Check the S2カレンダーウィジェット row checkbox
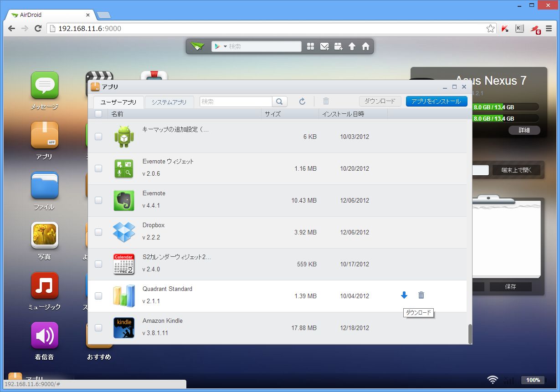 98,264
